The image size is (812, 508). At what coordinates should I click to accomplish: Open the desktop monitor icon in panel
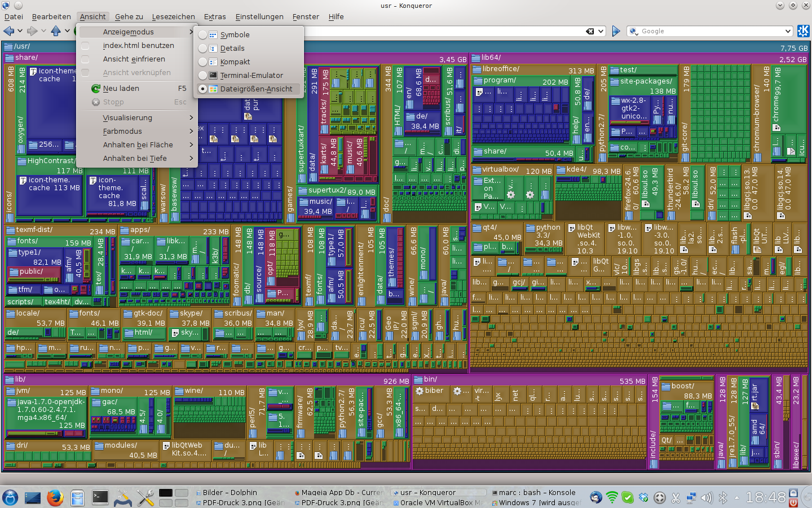tap(33, 497)
